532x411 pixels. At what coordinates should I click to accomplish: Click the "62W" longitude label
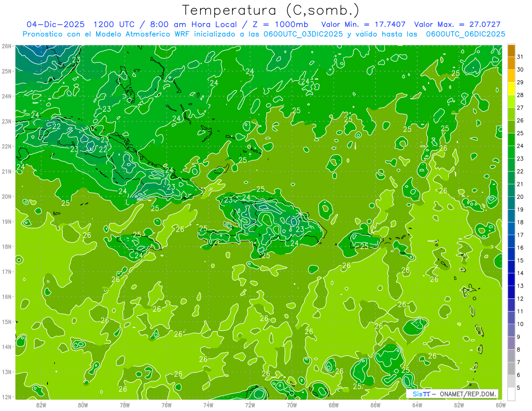click(459, 404)
